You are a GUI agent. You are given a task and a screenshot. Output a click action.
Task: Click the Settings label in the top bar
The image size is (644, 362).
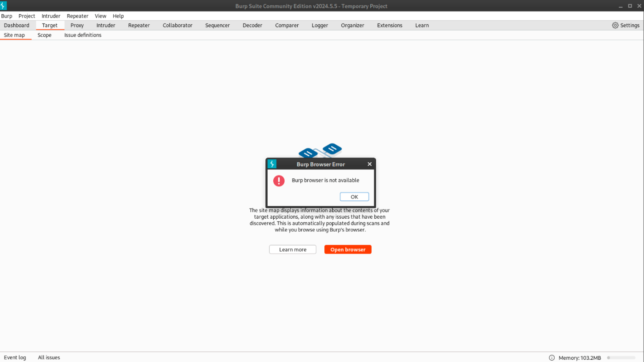coord(630,25)
